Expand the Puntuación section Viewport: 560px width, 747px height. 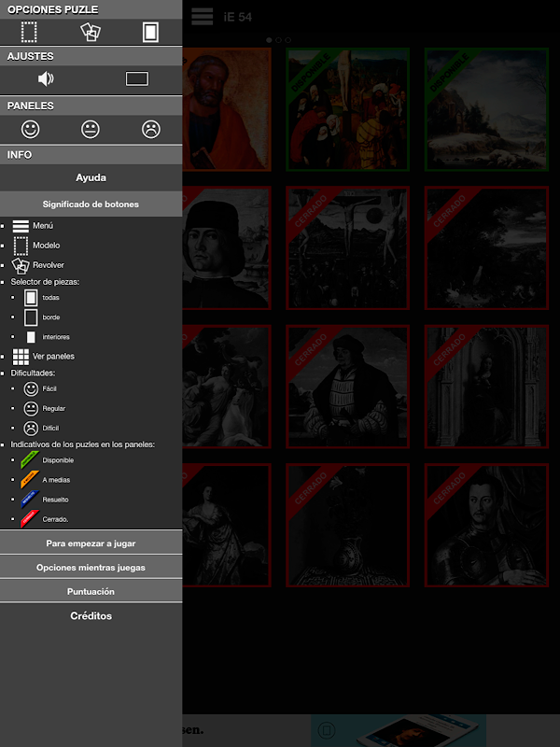coord(91,591)
